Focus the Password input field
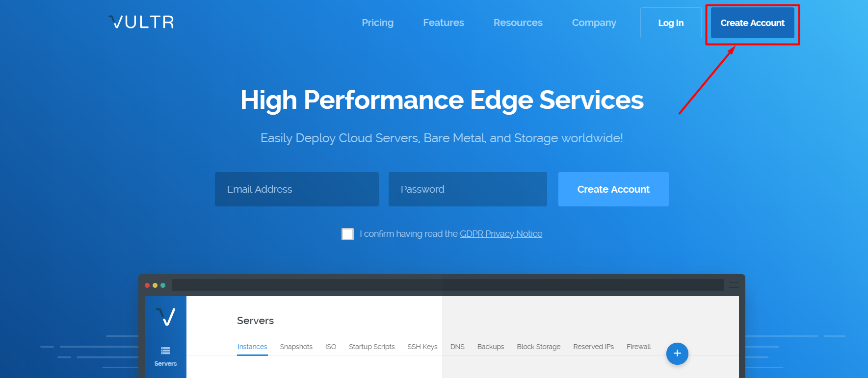The width and height of the screenshot is (868, 378). pos(468,189)
